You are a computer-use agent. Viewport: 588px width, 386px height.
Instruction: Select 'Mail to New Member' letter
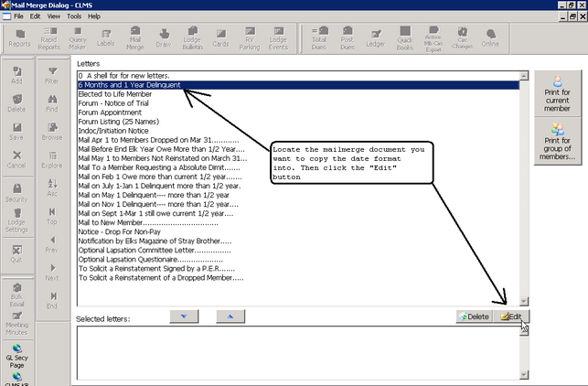[x=148, y=221]
